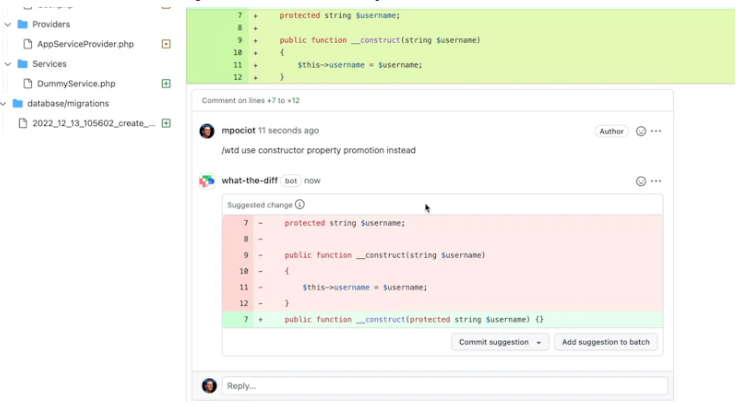Add emoji reaction to what-the-diff bot comment
Image resolution: width=739 pixels, height=407 pixels.
pos(641,181)
